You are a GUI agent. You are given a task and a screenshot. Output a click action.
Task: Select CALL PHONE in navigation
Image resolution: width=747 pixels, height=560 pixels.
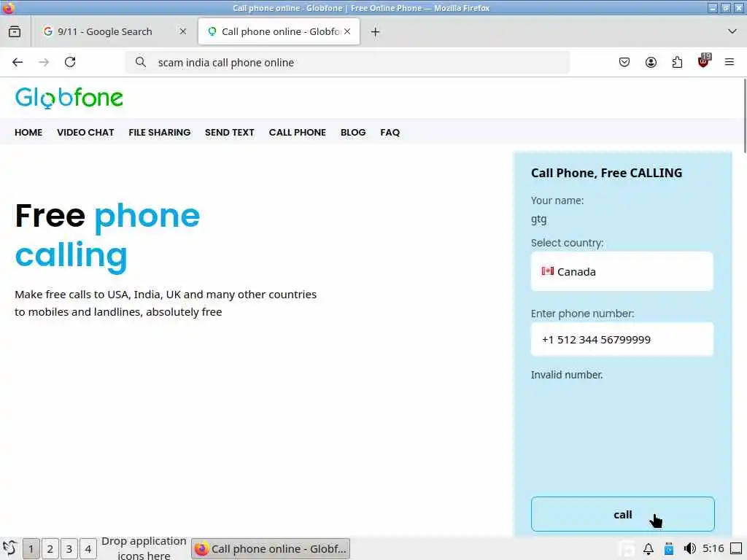(x=298, y=133)
